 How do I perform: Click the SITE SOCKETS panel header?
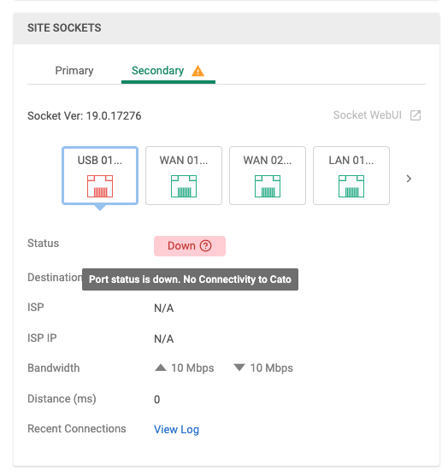coord(227,28)
